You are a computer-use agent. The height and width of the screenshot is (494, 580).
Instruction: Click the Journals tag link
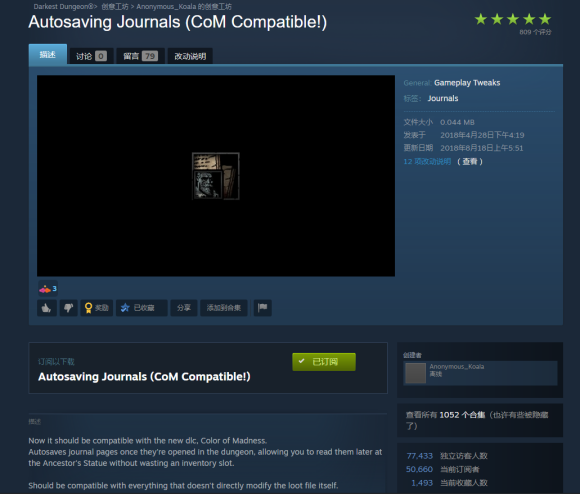click(x=443, y=98)
